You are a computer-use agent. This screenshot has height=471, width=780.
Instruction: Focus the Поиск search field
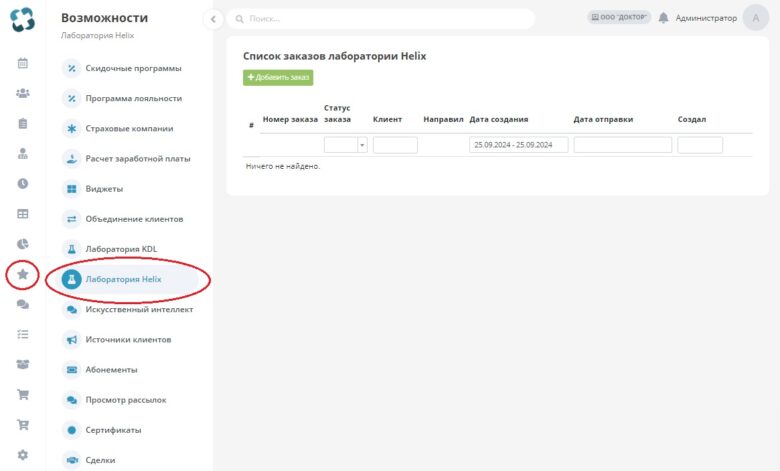pyautogui.click(x=381, y=19)
